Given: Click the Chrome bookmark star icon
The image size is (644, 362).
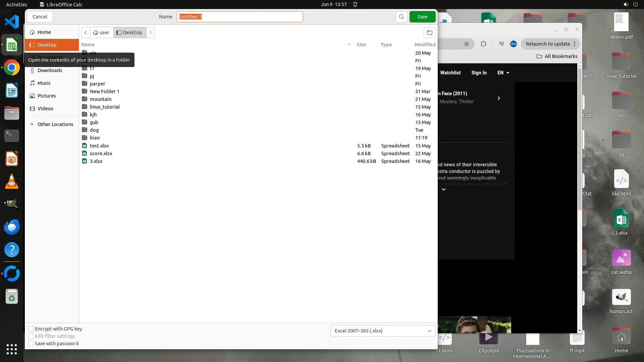Looking at the screenshot, I should (466, 44).
